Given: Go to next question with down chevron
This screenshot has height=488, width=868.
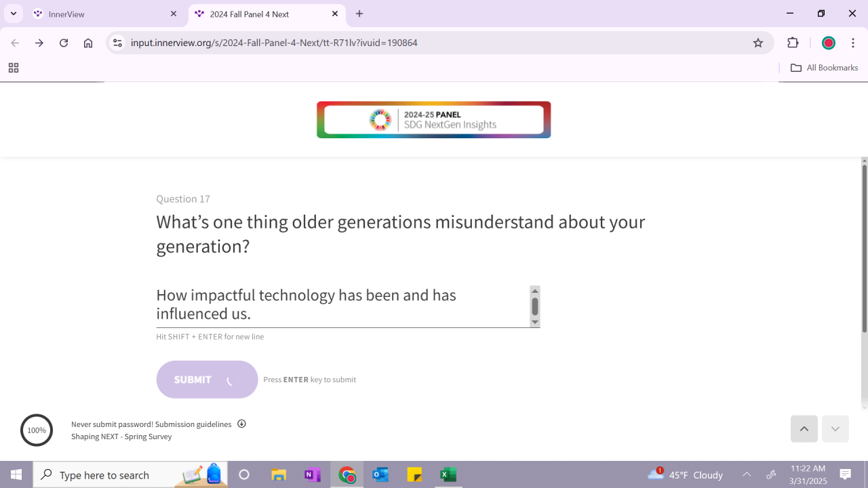Looking at the screenshot, I should coord(835,429).
